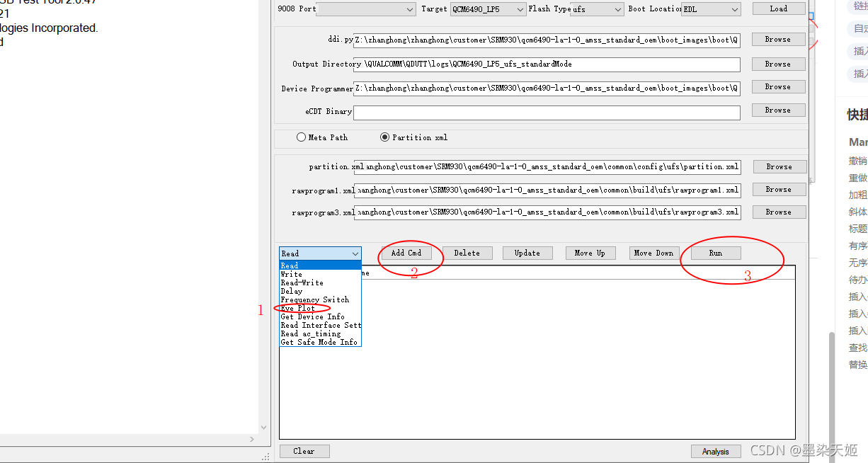The image size is (868, 463).
Task: Choose Read ac_timing from the list
Action: point(320,333)
